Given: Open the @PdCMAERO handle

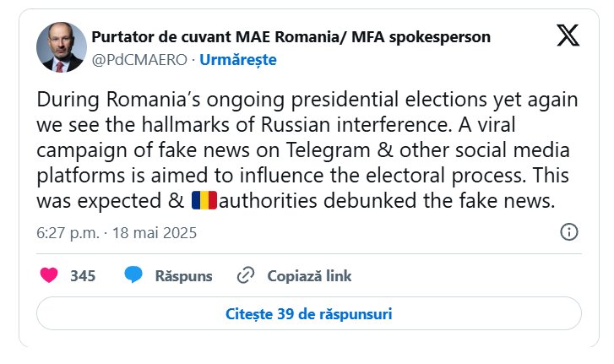Looking at the screenshot, I should coord(139,60).
